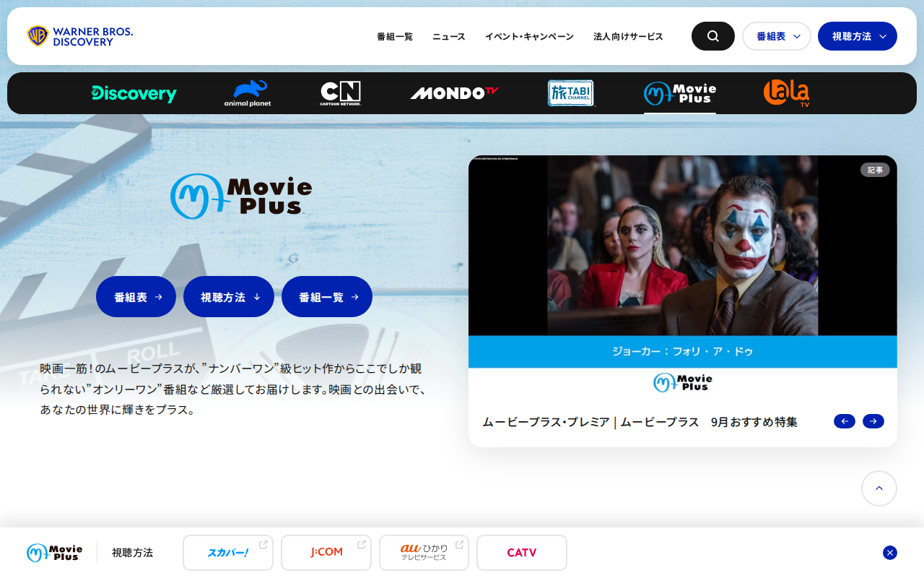The image size is (924, 578).
Task: Click the blue 番組一覧 arrow button
Action: point(327,297)
